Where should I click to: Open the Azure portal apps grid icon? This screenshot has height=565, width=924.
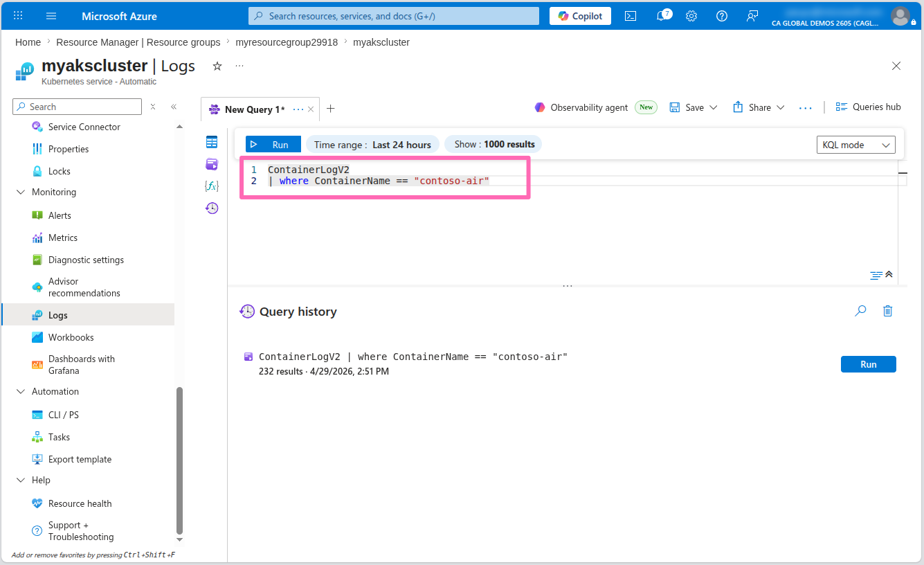click(x=18, y=16)
